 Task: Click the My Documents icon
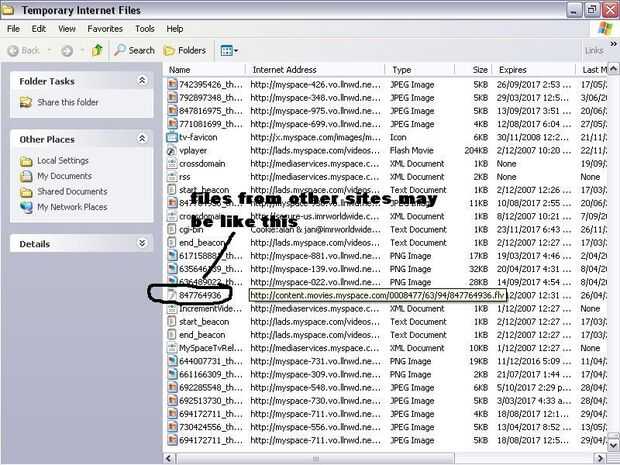click(x=26, y=176)
